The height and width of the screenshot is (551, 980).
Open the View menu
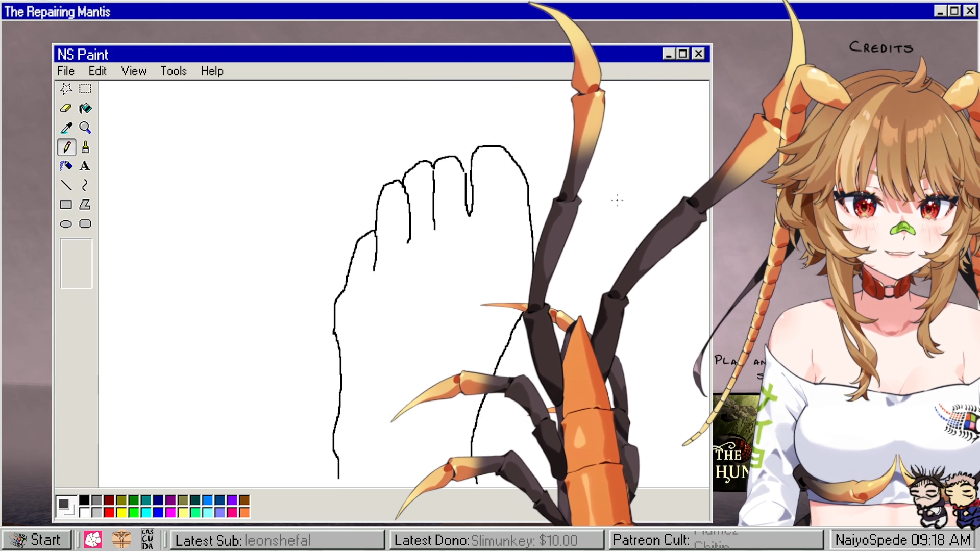(134, 71)
